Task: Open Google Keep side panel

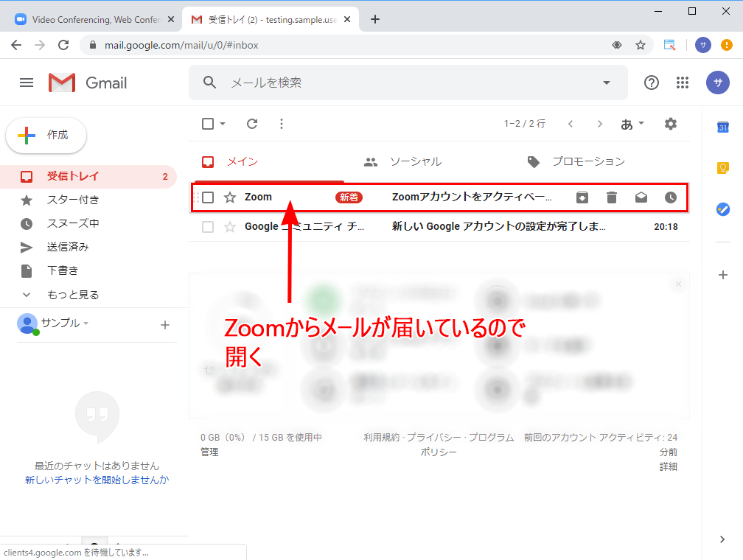Action: click(723, 168)
